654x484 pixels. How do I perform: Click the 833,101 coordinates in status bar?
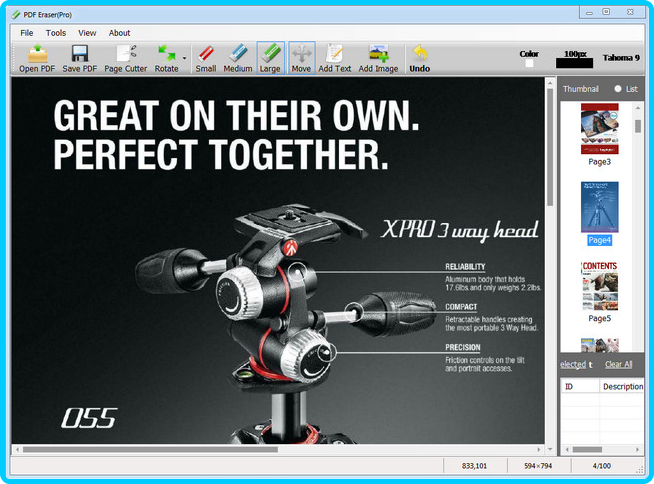click(x=474, y=466)
